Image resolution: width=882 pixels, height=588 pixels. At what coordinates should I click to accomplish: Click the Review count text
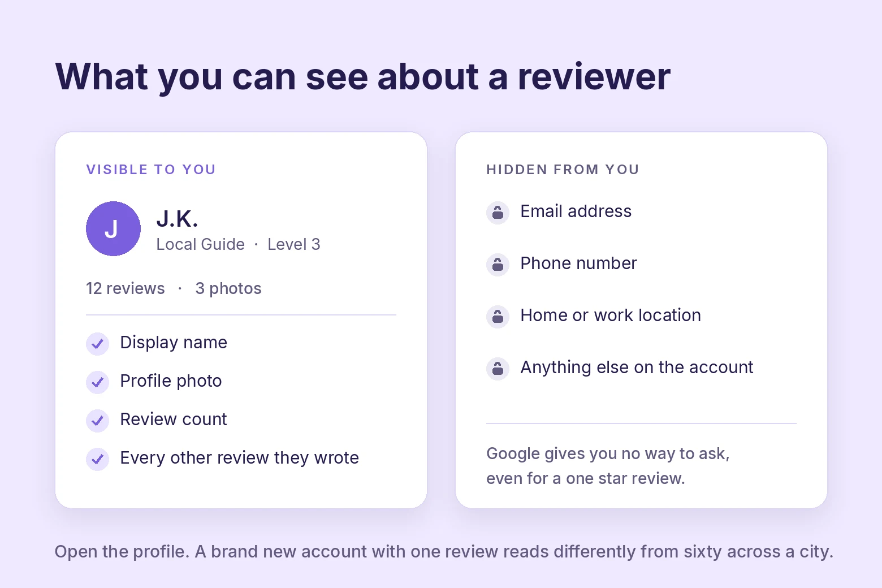click(x=174, y=420)
